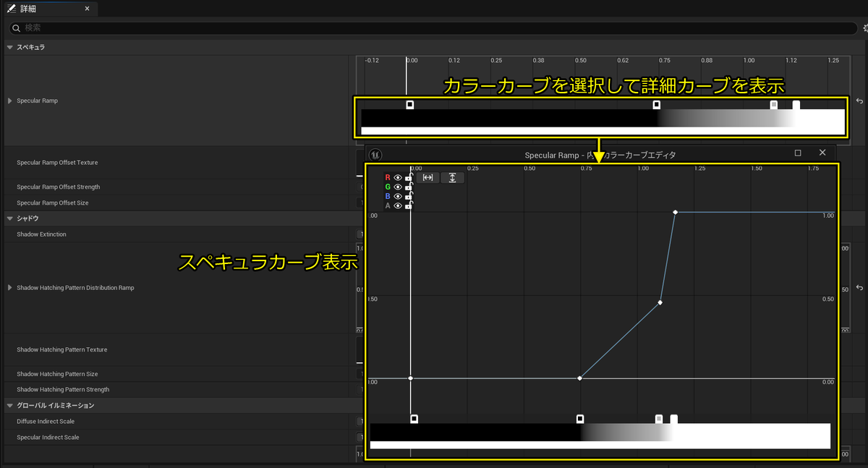Viewport: 868px width, 468px height.
Task: Click the Unreal logo in curve editor titlebar
Action: point(376,154)
